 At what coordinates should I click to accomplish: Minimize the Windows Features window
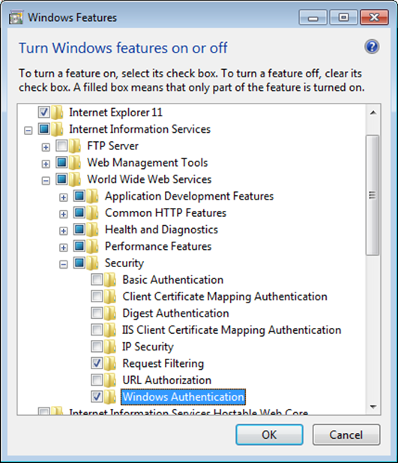(x=313, y=18)
